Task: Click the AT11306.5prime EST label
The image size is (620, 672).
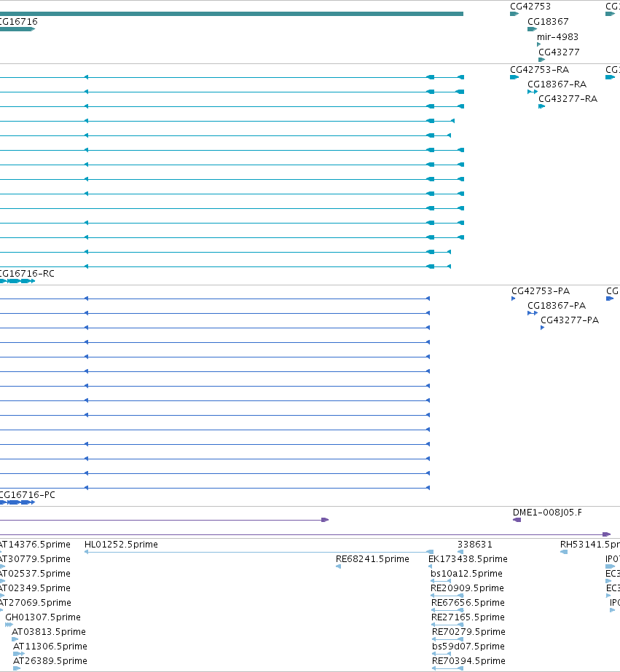Action: coord(50,647)
